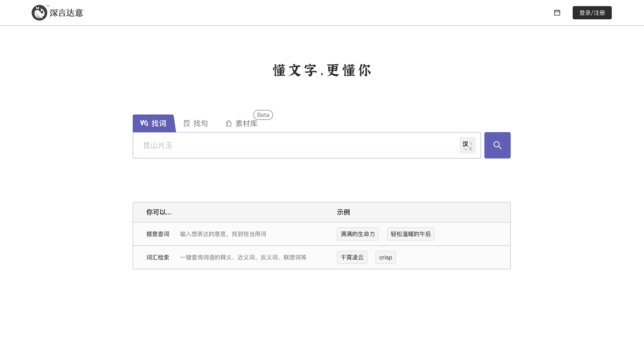Click the TM mark beside the logo
Screen dimensions: 644x362
tap(47, 6)
